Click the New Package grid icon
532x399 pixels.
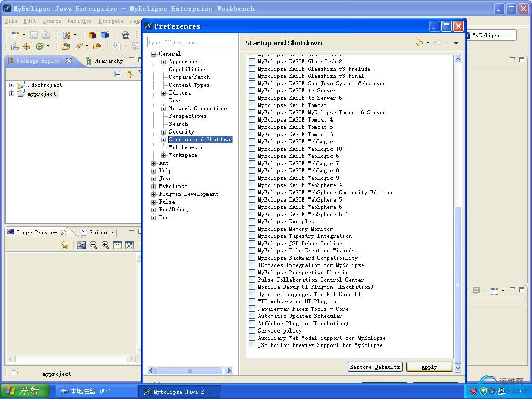pos(27,46)
